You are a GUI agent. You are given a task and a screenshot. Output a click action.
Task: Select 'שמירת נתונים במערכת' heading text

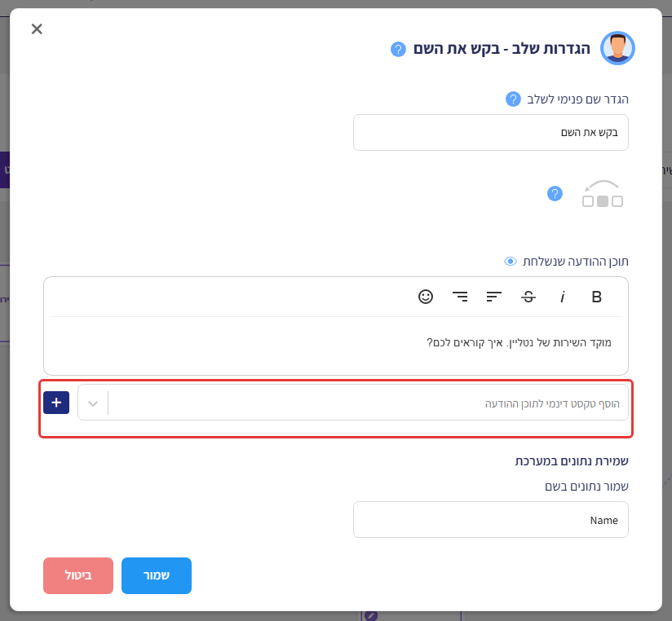click(x=572, y=460)
